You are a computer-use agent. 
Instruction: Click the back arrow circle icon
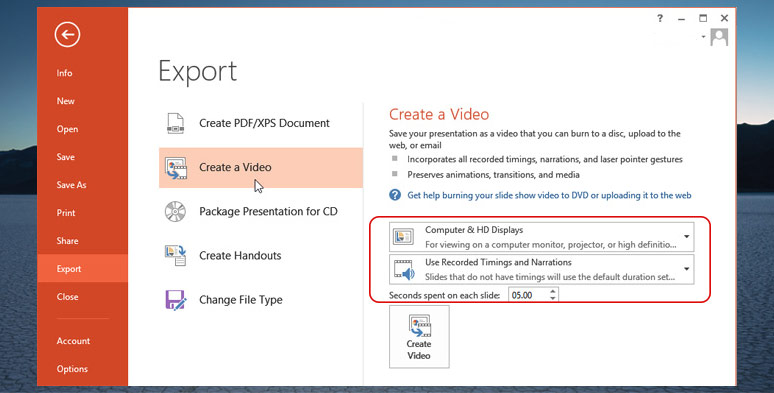(67, 35)
